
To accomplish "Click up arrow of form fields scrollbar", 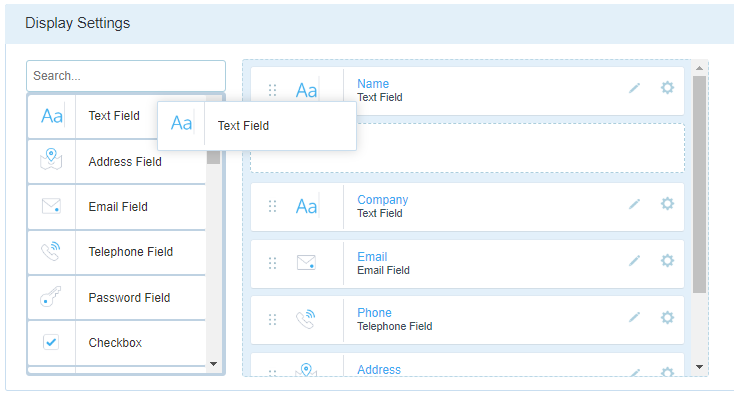I will pyautogui.click(x=699, y=68).
